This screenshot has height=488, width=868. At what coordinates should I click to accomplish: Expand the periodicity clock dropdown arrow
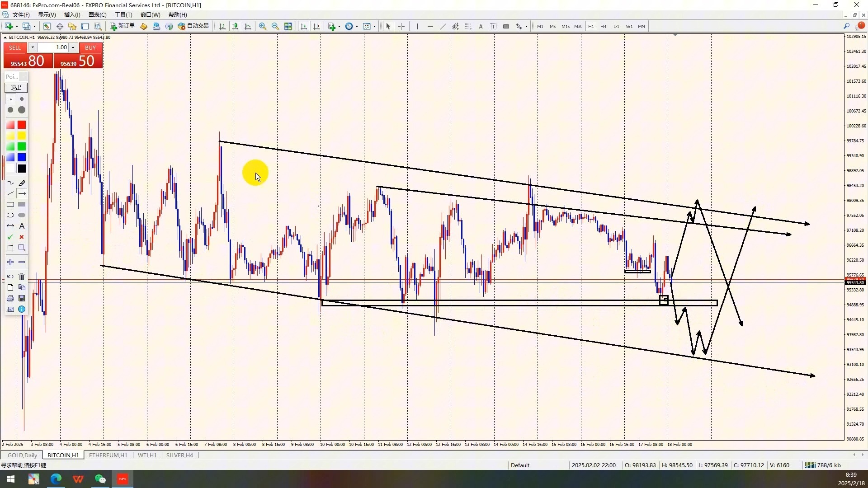[x=357, y=27]
